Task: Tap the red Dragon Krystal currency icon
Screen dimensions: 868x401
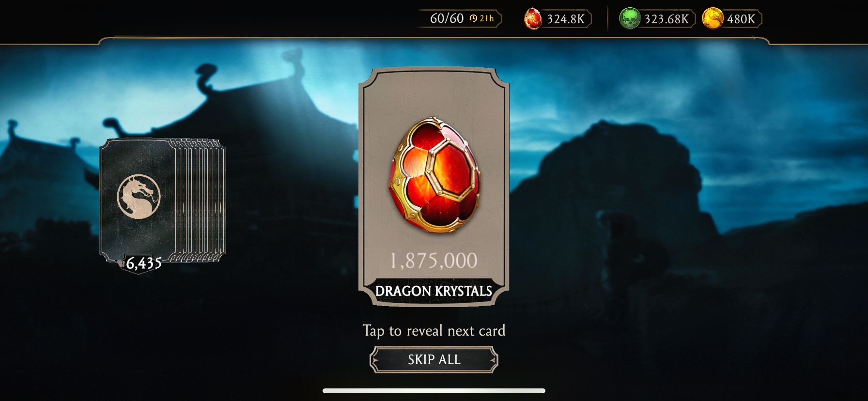Action: click(533, 19)
